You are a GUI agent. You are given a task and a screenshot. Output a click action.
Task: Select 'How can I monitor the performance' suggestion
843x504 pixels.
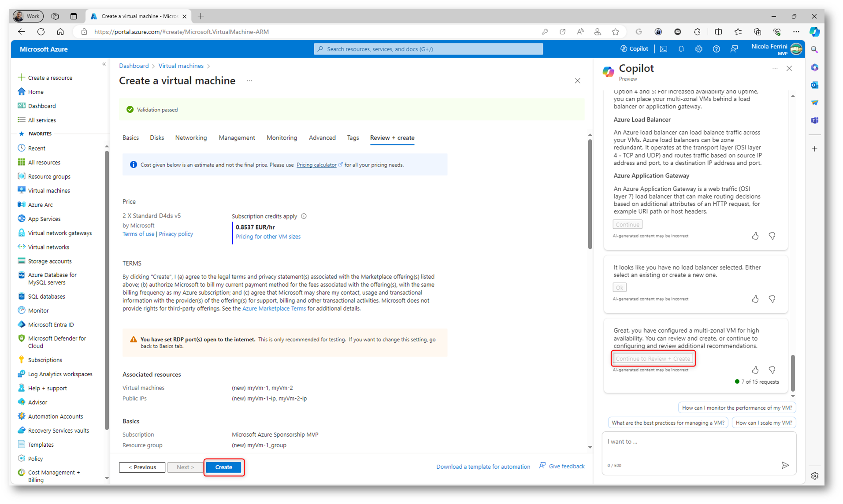[737, 408]
